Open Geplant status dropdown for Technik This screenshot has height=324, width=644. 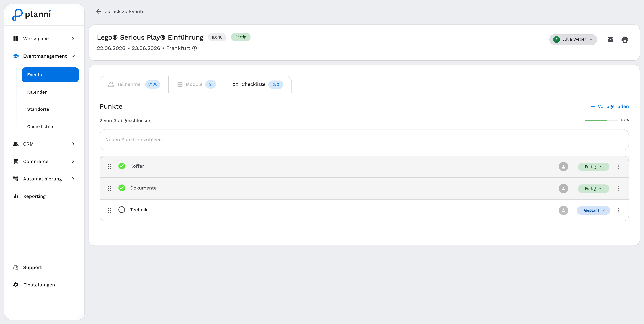pos(594,210)
